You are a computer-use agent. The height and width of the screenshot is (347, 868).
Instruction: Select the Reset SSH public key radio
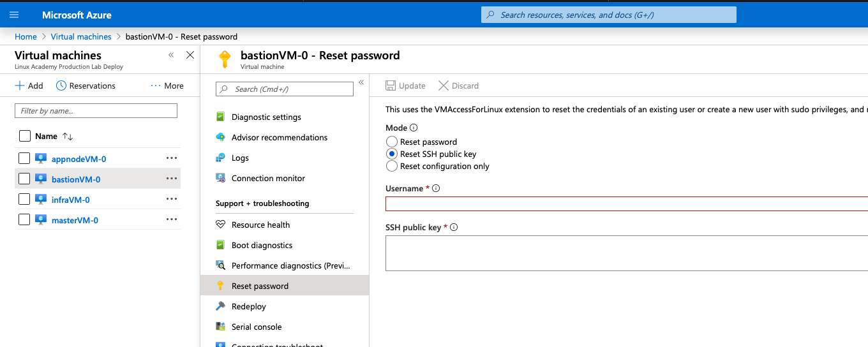tap(392, 154)
